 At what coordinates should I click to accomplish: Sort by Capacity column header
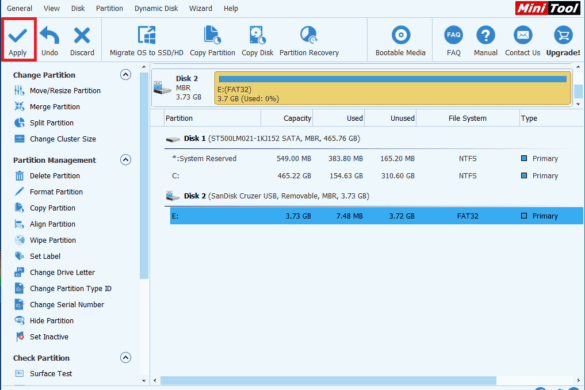[x=287, y=118]
